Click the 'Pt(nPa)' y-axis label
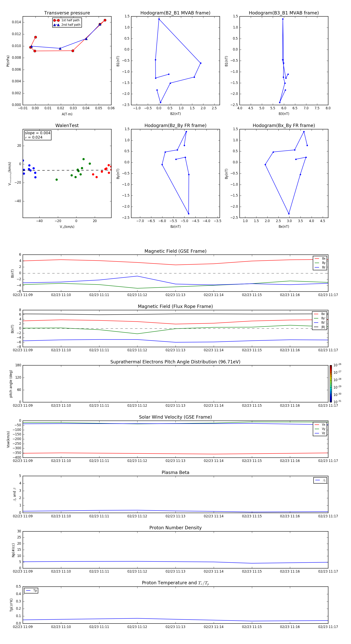 [x=8, y=61]
